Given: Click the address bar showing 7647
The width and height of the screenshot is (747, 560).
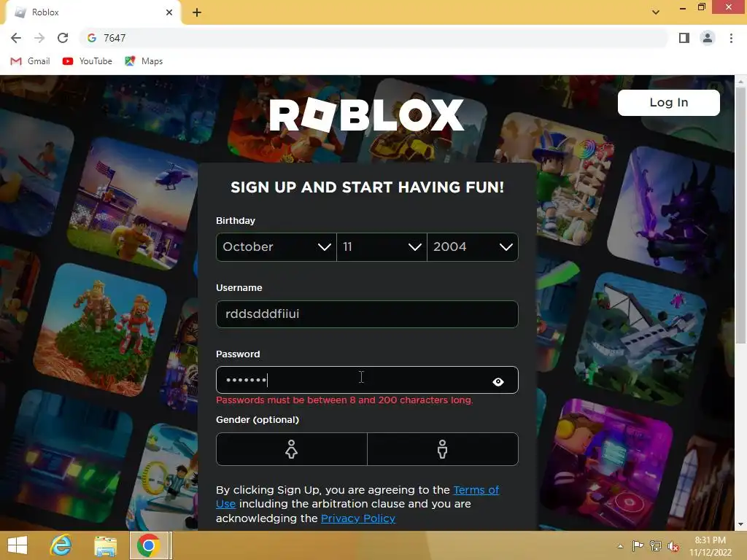Looking at the screenshot, I should 374,38.
